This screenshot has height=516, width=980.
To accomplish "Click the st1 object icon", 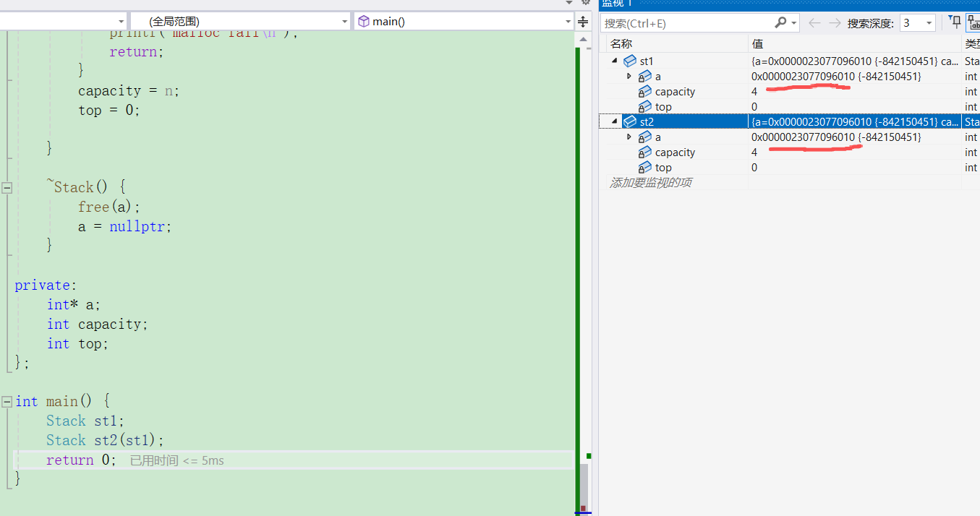I will pos(630,61).
